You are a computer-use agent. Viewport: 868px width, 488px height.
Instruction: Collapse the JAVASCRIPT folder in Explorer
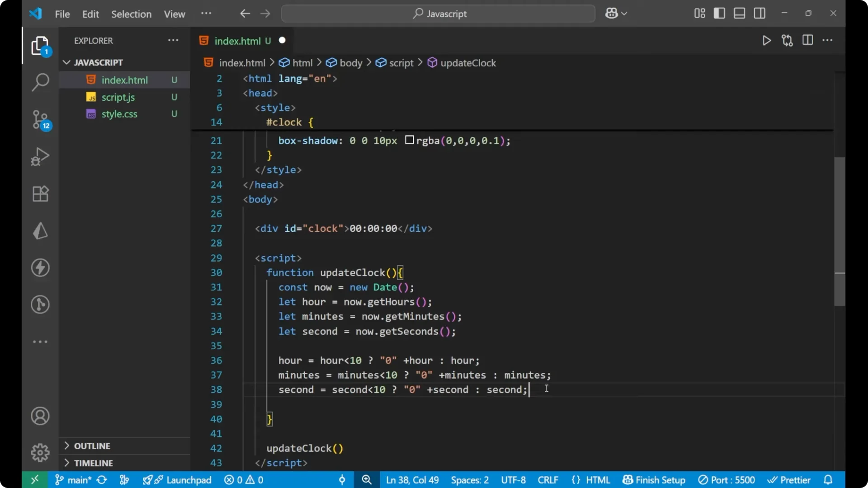(x=66, y=62)
